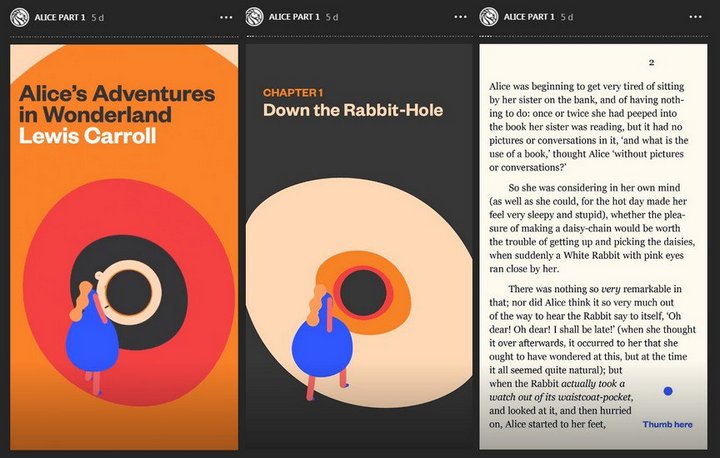Click the ALICE PART 1 title on the second story
Viewport: 720px width, 458px height.
click(294, 17)
